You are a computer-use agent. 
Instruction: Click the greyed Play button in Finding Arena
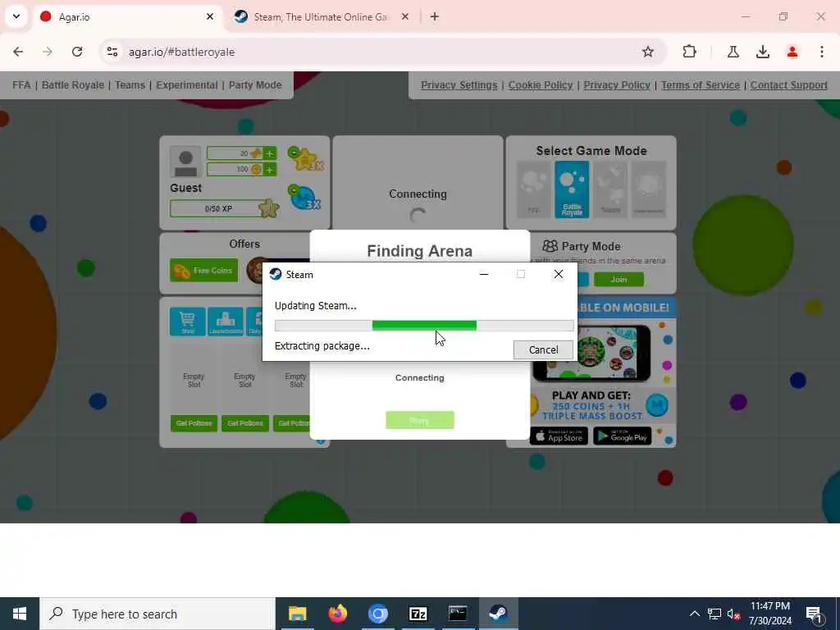click(419, 421)
